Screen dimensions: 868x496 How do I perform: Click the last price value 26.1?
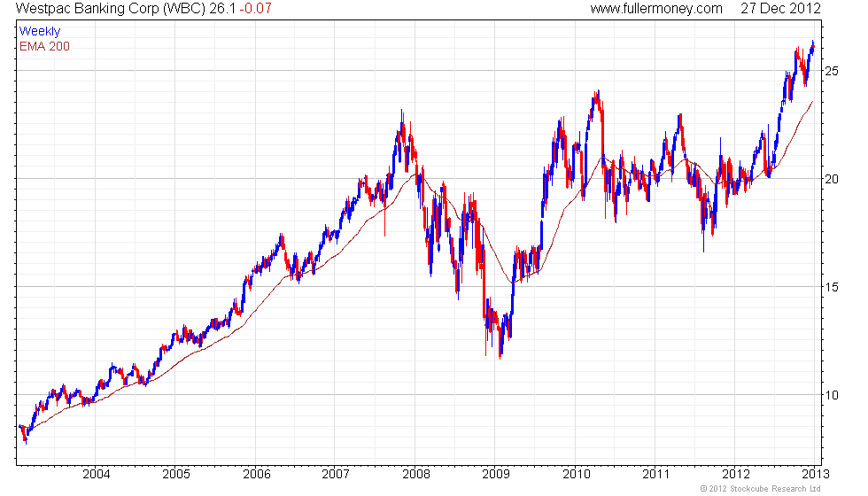pyautogui.click(x=222, y=9)
